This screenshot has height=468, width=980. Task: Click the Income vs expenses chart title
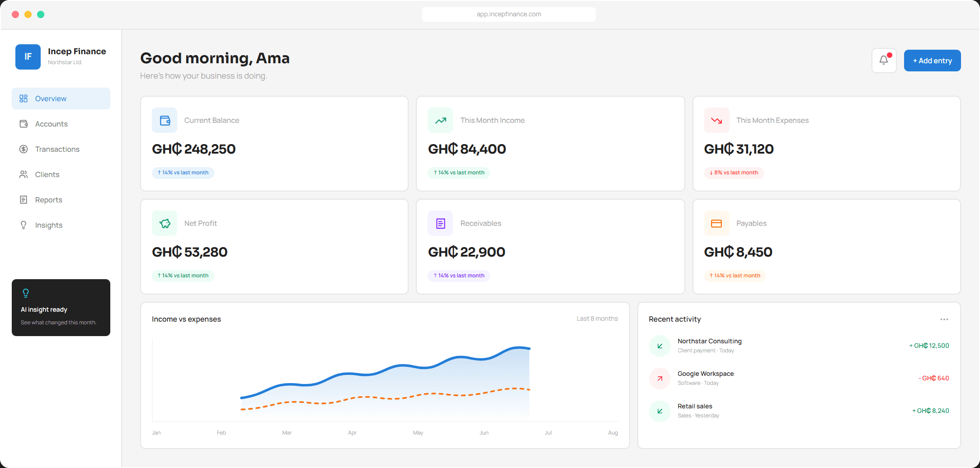tap(186, 319)
